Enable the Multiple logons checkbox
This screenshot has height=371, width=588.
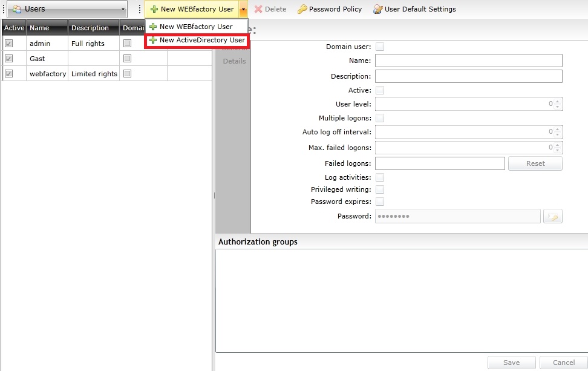tap(380, 118)
